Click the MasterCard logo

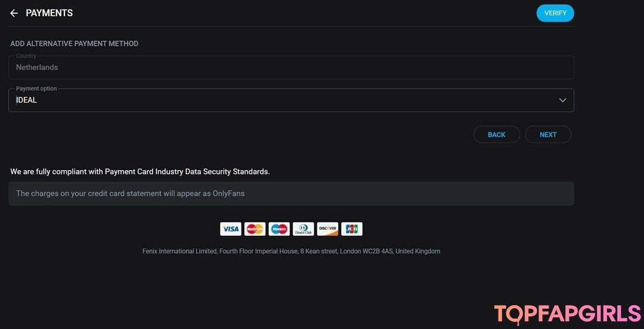pyautogui.click(x=255, y=229)
